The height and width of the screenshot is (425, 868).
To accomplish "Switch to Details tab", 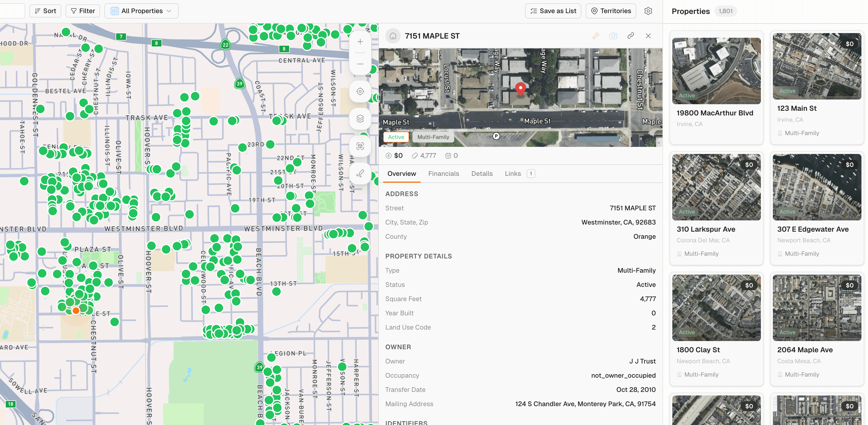I will (x=482, y=174).
